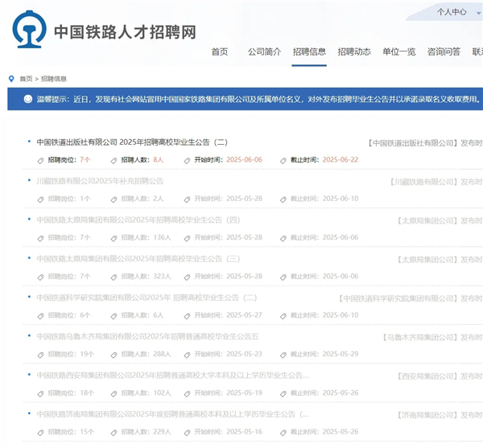Click value 323人 in 太原局 listing
483x448 pixels.
[162, 277]
